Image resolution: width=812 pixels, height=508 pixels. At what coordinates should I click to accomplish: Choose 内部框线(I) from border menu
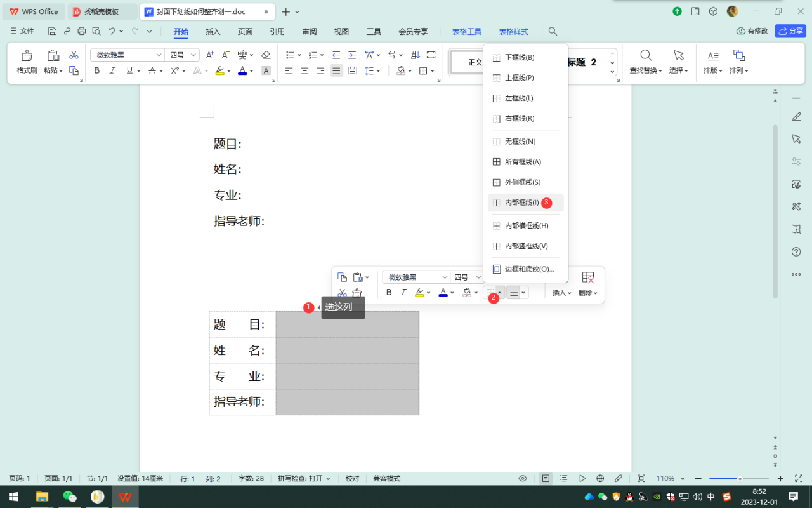[x=526, y=203]
